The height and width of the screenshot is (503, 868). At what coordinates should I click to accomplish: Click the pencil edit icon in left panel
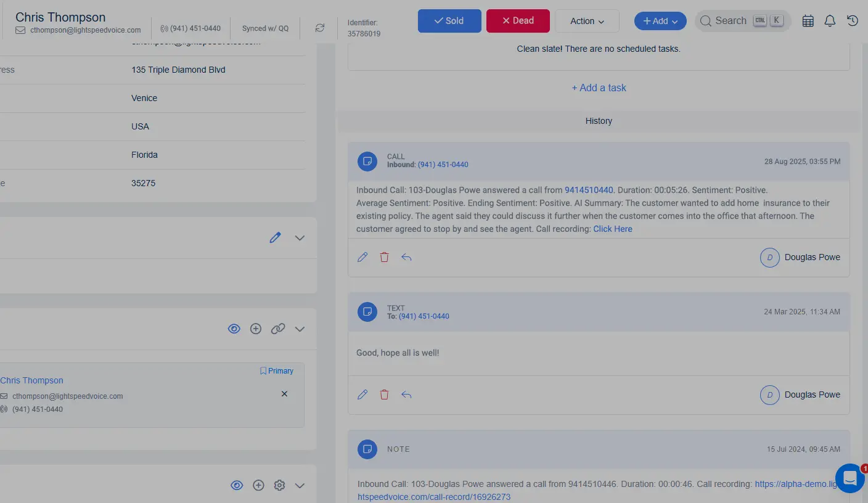pos(275,238)
